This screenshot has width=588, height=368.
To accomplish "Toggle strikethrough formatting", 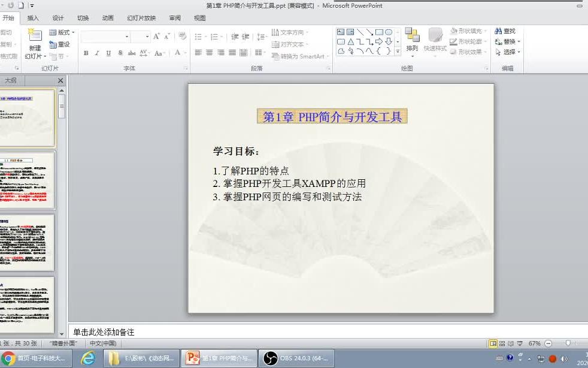I will click(133, 53).
